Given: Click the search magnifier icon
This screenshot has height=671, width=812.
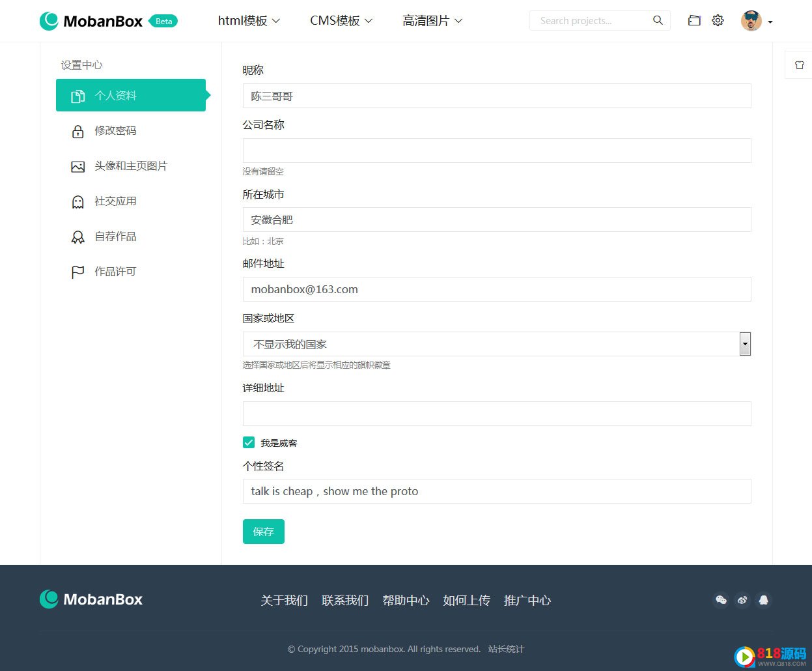Looking at the screenshot, I should 658,20.
